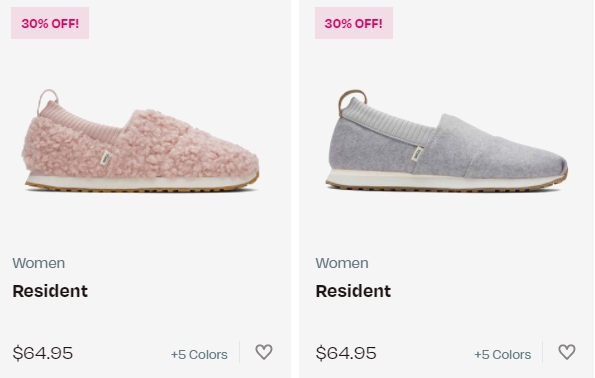Click the small brand tag on the pink shoe
The width and height of the screenshot is (595, 378).
106,158
